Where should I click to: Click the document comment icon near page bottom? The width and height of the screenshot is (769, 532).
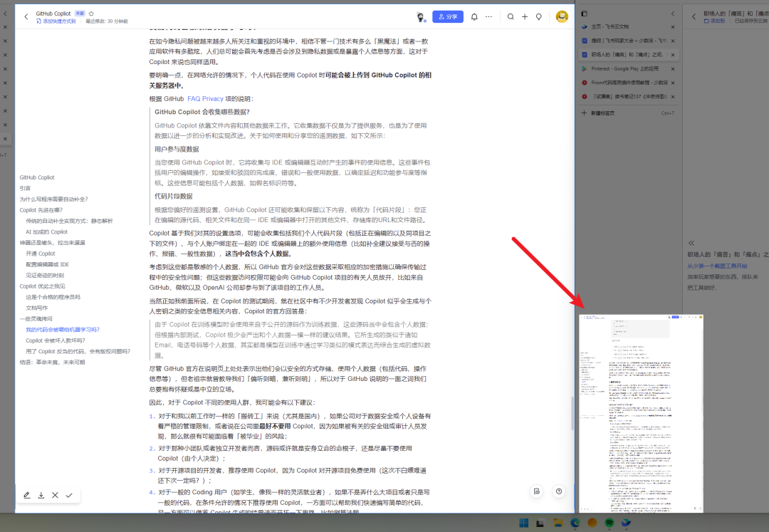tap(537, 491)
